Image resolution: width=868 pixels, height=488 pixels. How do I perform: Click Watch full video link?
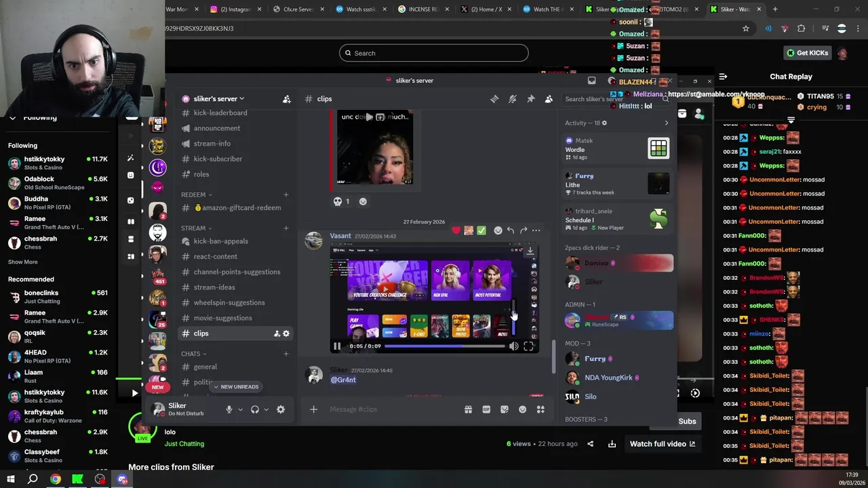[x=662, y=444]
